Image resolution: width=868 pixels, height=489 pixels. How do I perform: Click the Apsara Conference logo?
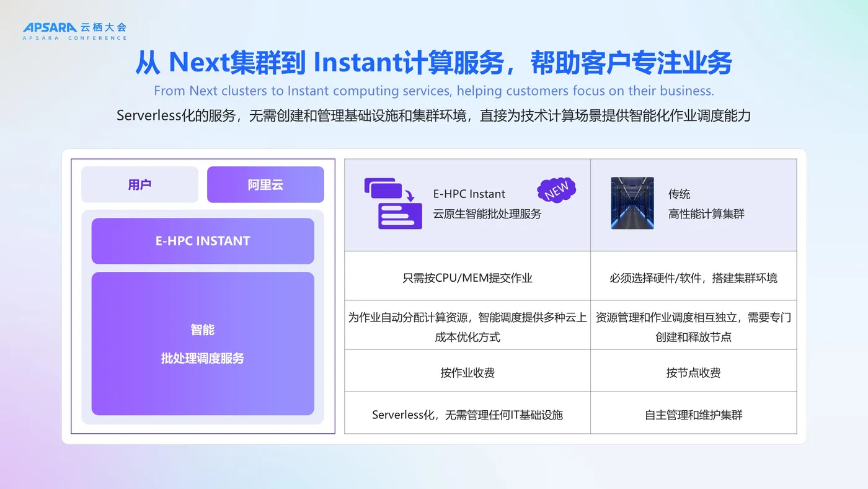coord(75,31)
